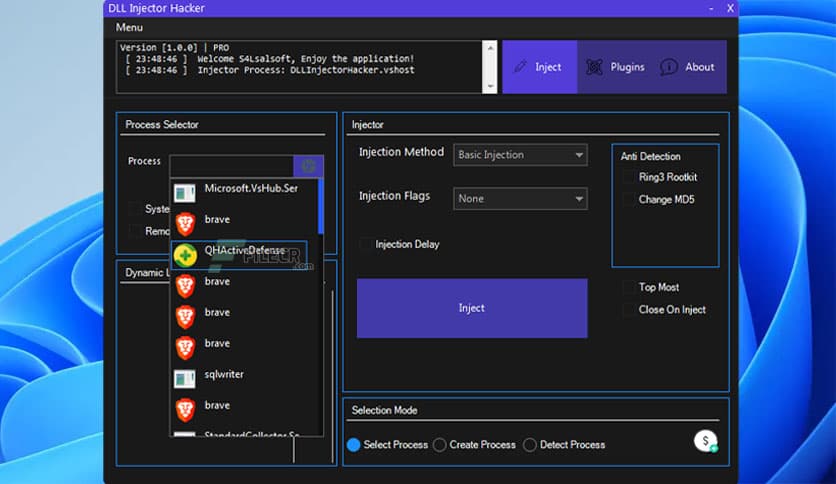Image resolution: width=836 pixels, height=484 pixels.
Task: Expand the Injection Method dropdown
Action: coord(520,155)
